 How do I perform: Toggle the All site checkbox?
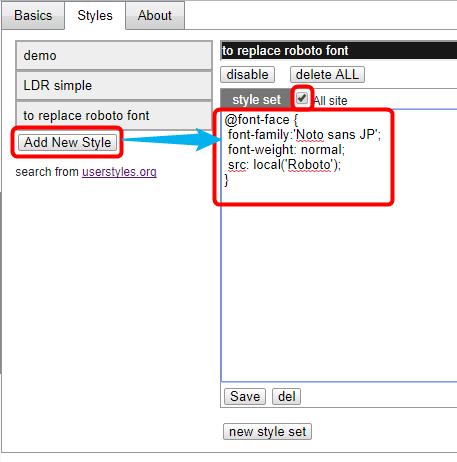tap(302, 98)
